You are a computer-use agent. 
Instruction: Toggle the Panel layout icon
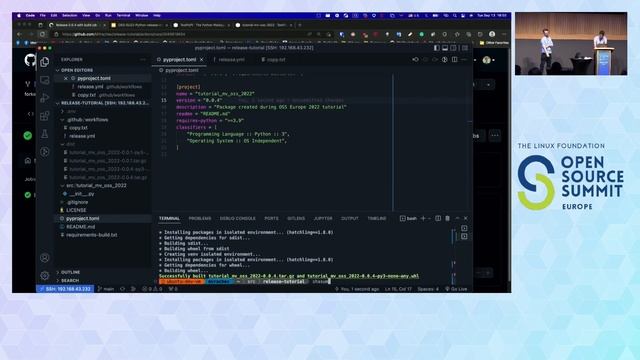(445, 48)
